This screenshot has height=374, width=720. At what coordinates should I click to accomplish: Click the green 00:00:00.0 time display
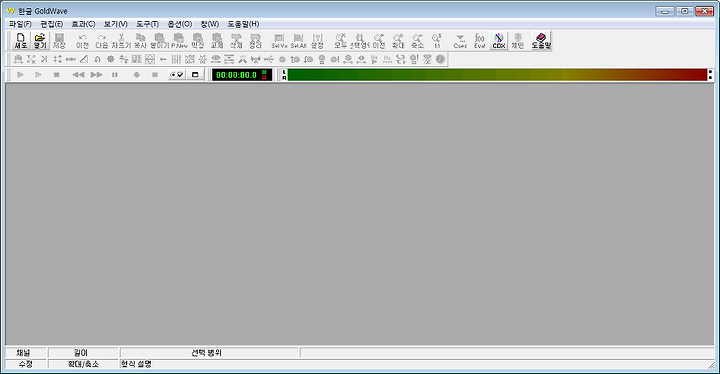click(x=242, y=74)
